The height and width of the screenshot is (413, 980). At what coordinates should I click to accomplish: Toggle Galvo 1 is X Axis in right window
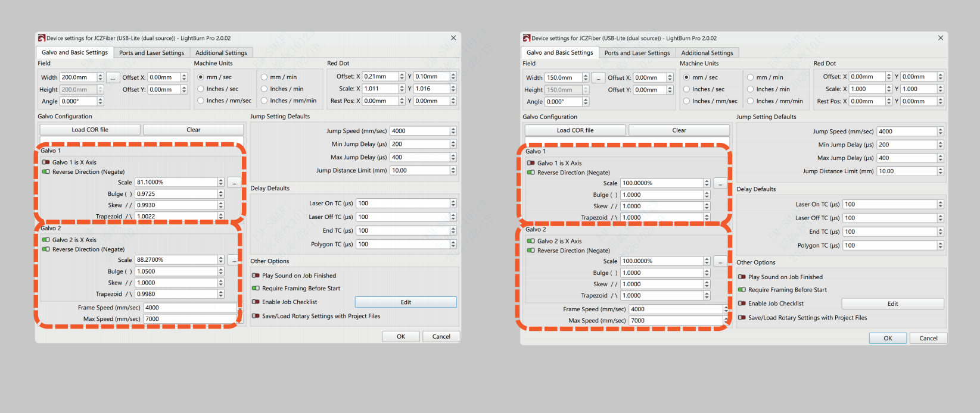click(x=531, y=163)
